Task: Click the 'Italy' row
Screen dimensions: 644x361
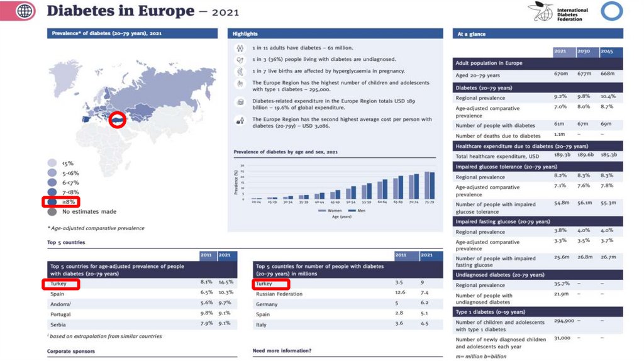Action: pos(348,325)
